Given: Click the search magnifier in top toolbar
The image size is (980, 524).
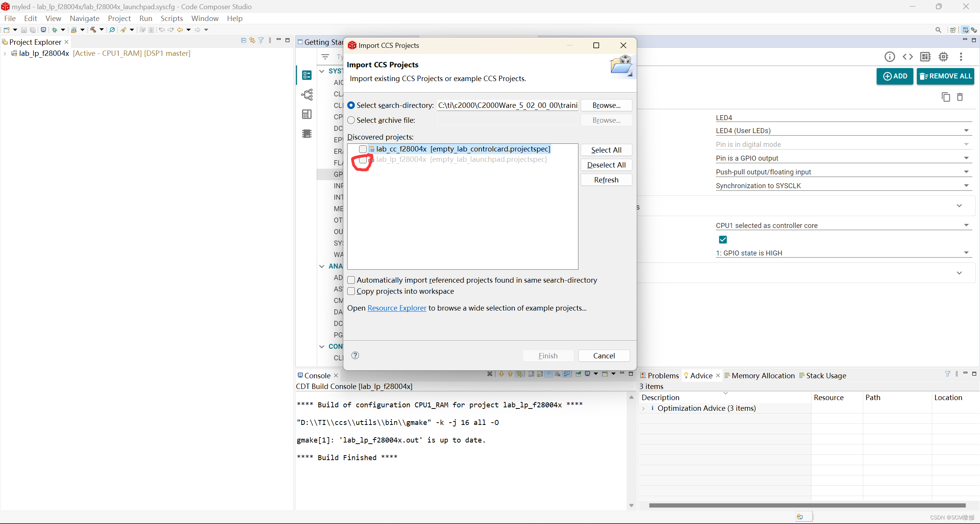Looking at the screenshot, I should coord(938,30).
